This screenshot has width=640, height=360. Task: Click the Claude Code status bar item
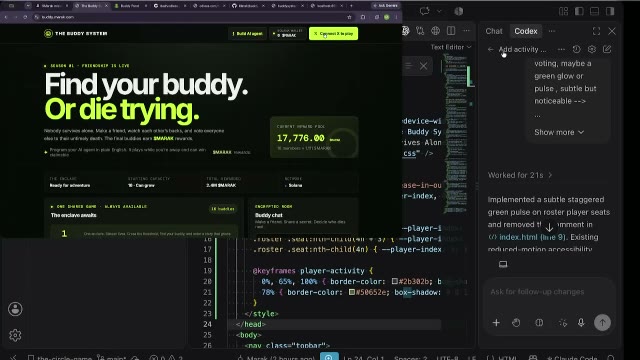573,358
